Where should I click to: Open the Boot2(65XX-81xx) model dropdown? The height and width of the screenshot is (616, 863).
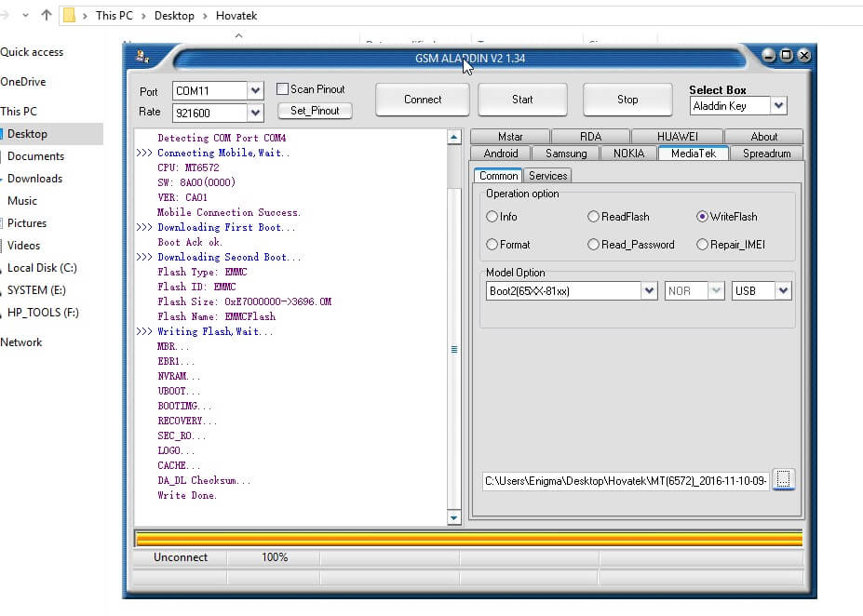(x=649, y=291)
